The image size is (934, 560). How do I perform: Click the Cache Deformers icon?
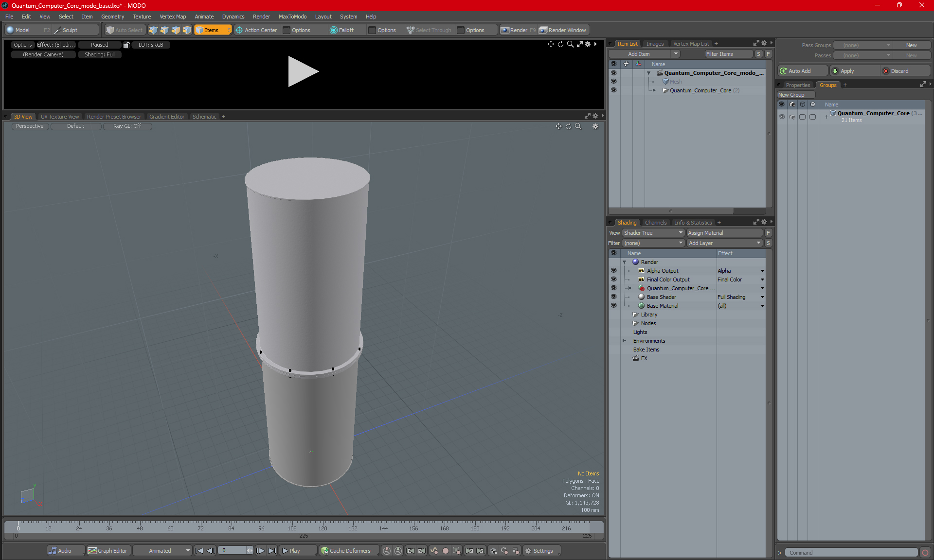click(324, 551)
